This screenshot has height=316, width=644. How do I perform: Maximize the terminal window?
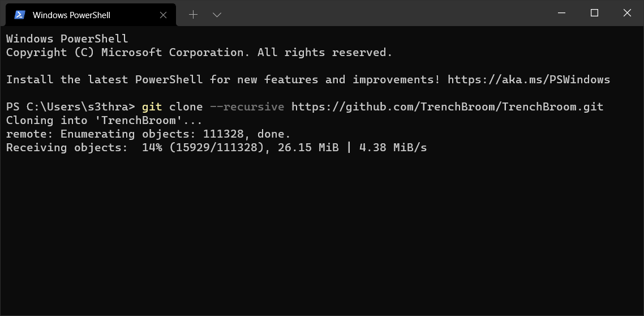(594, 13)
